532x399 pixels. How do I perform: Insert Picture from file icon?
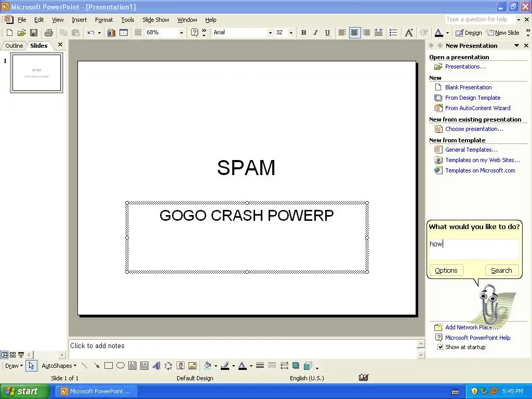point(192,366)
